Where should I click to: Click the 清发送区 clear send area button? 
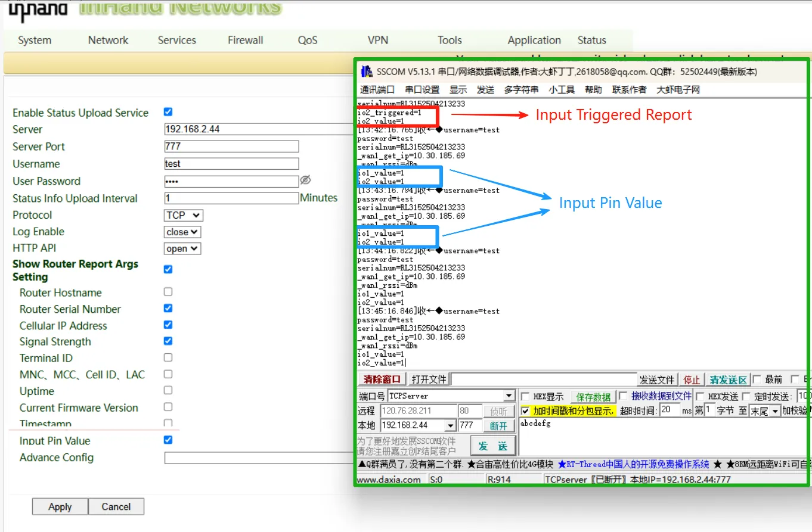tap(728, 379)
